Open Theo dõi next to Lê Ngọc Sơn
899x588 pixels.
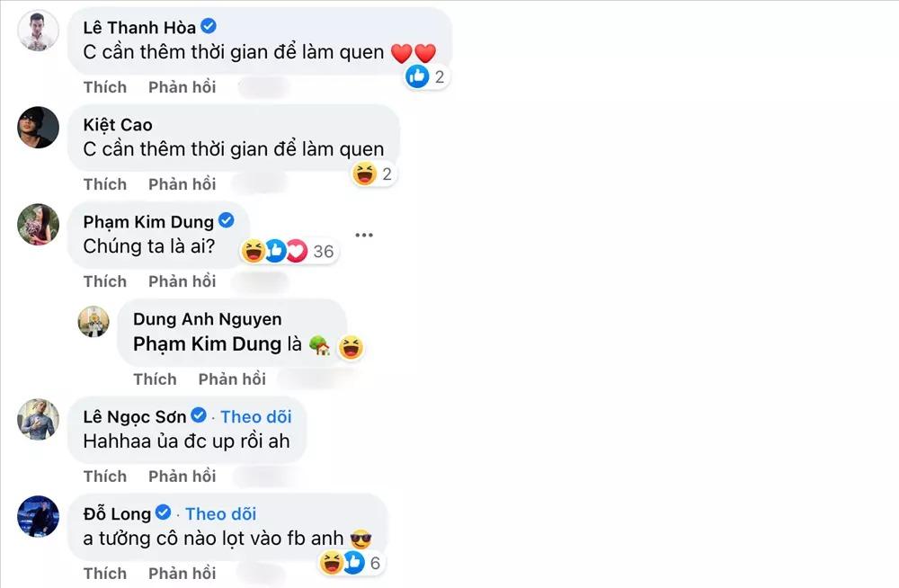pos(255,416)
